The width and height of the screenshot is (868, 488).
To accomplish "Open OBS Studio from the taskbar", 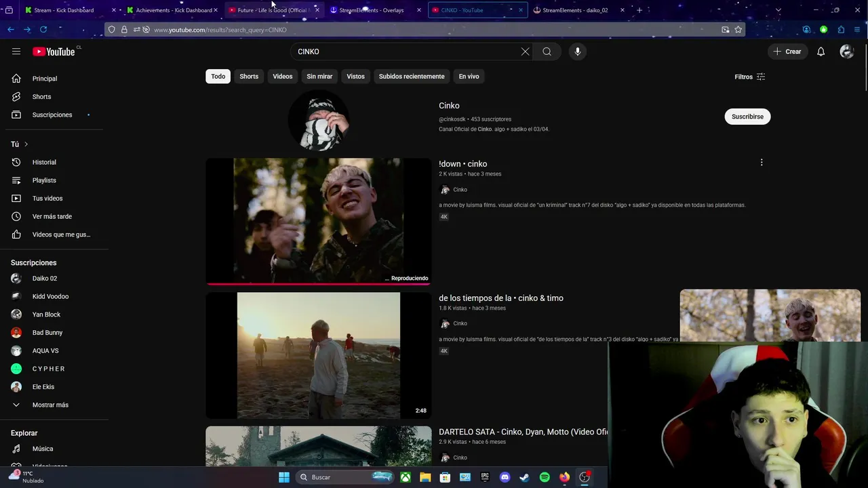I will click(585, 477).
